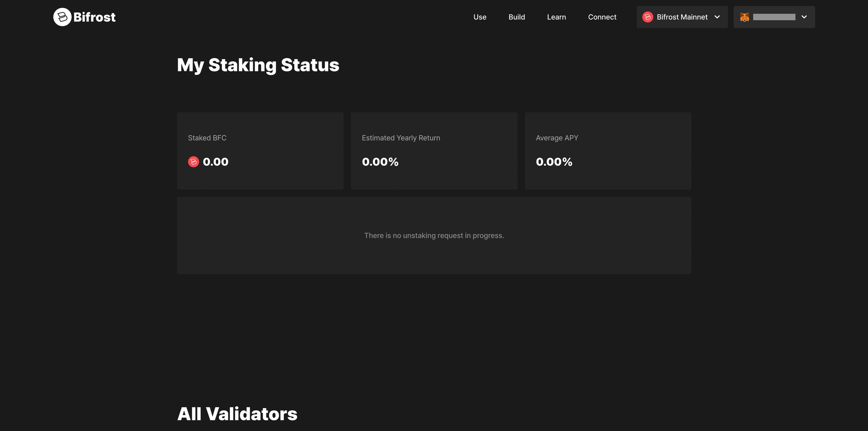This screenshot has width=868, height=431.
Task: Click the staked amount 0.00 value
Action: tap(215, 162)
